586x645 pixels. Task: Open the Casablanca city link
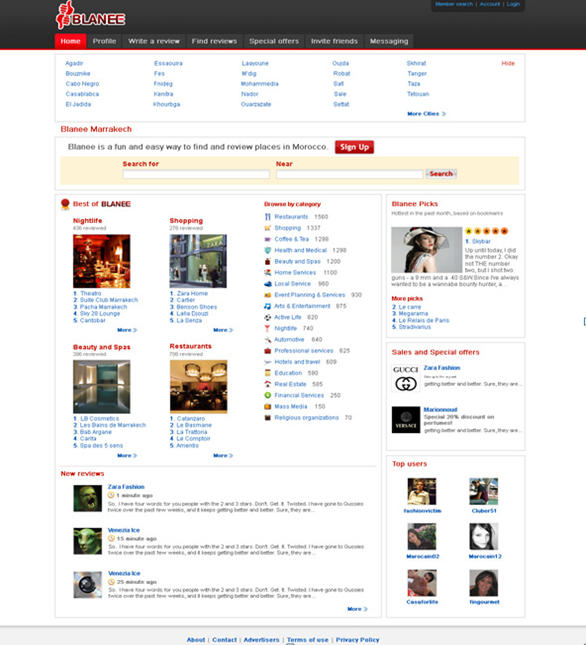(82, 94)
